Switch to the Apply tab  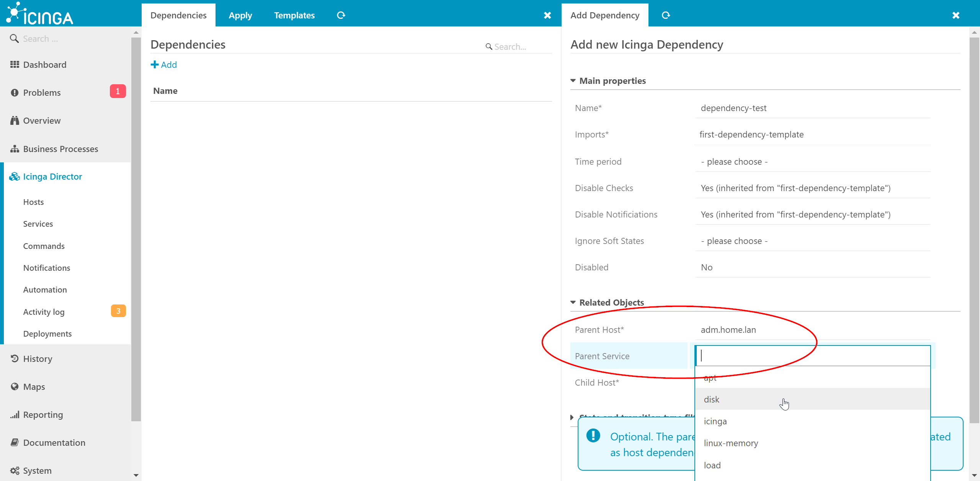[240, 15]
